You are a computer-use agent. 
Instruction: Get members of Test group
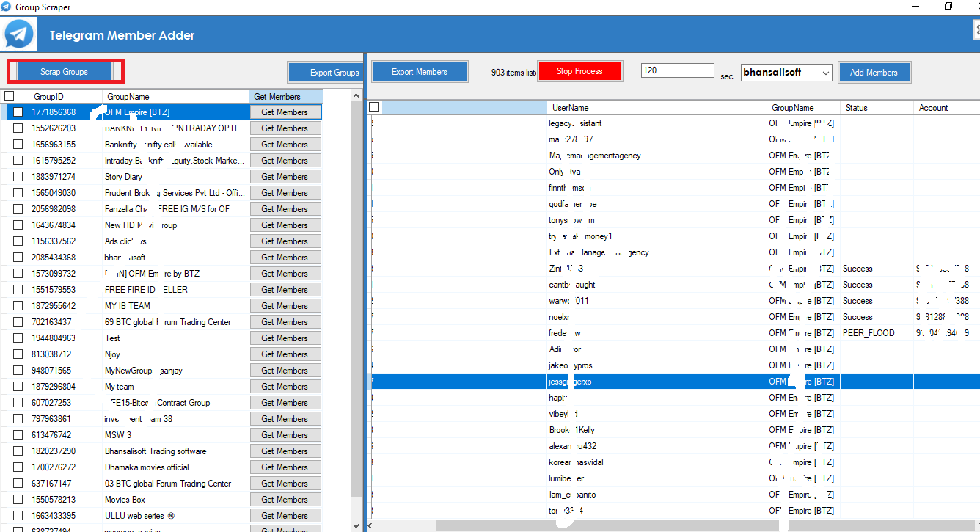(x=285, y=338)
